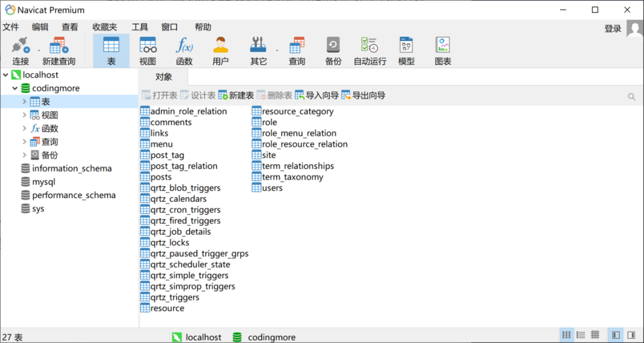
Task: Open the 帮助 menu
Action: (x=203, y=27)
